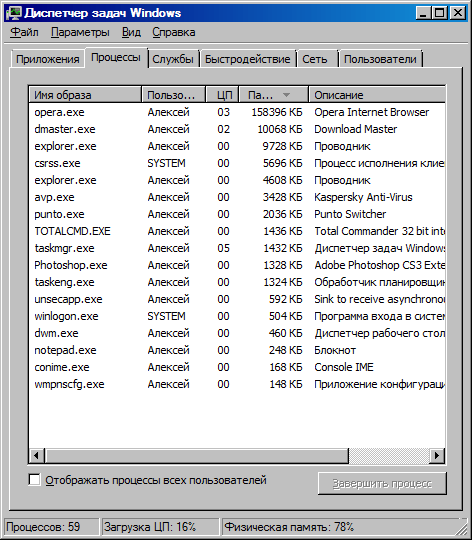This screenshot has width=472, height=540.
Task: Enable showing processes of all users checkbox
Action: 34,480
